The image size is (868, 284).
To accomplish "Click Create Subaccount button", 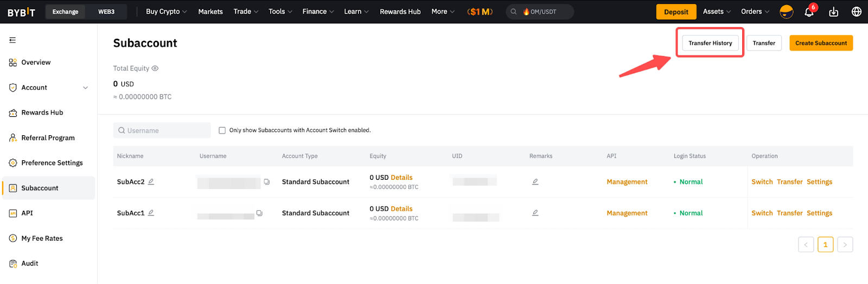I will [x=821, y=43].
